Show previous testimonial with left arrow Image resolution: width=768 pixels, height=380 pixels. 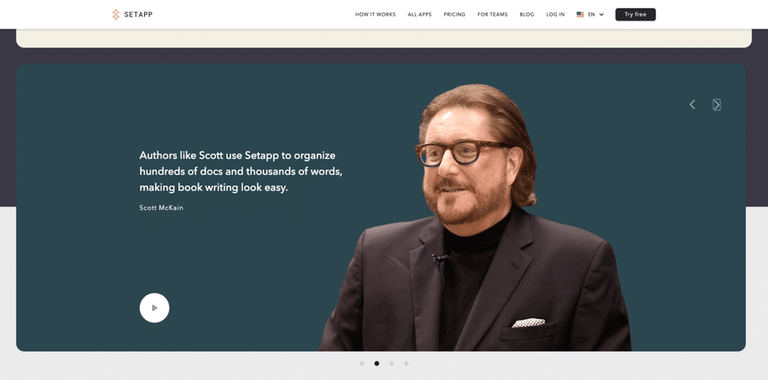click(692, 104)
